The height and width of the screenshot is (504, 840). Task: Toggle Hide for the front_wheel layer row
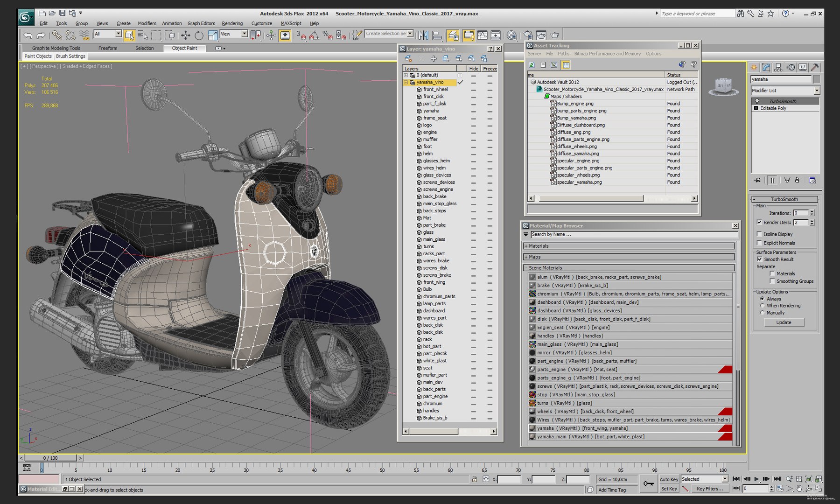click(473, 90)
